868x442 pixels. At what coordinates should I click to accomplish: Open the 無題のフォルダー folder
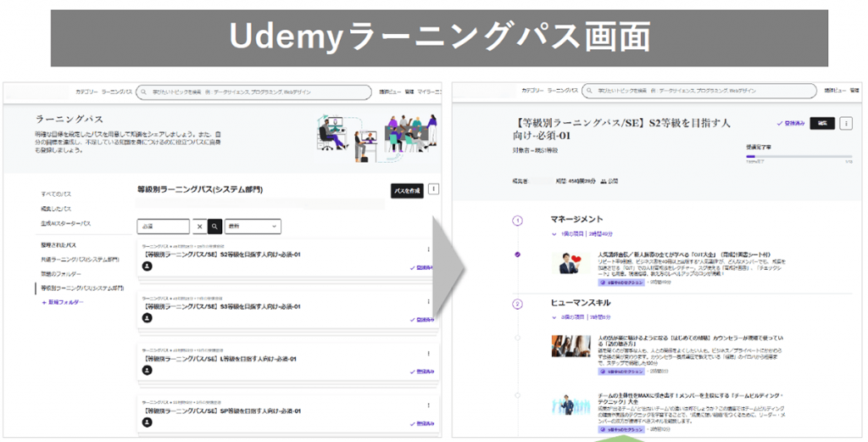(x=61, y=274)
